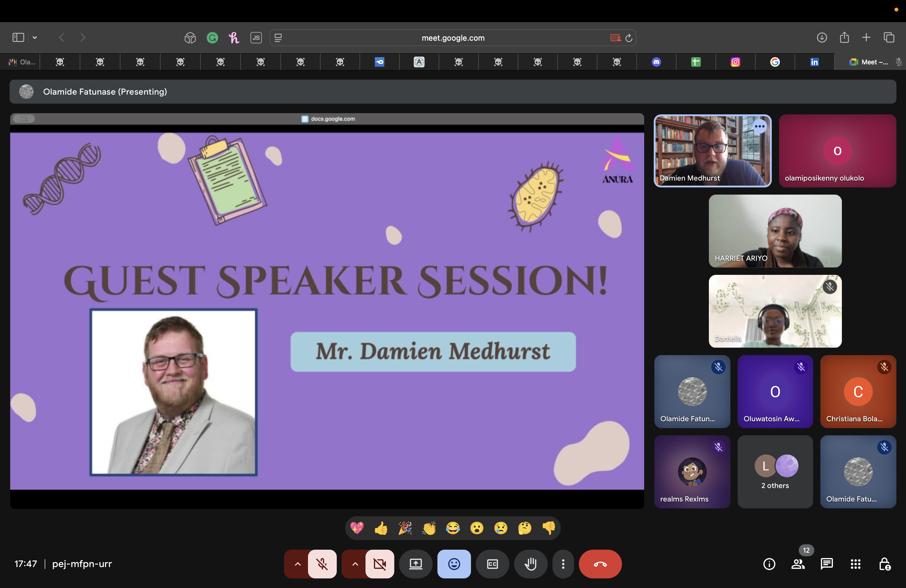Send the thumbs up reaction
Viewport: 906px width, 588px height.
[381, 528]
